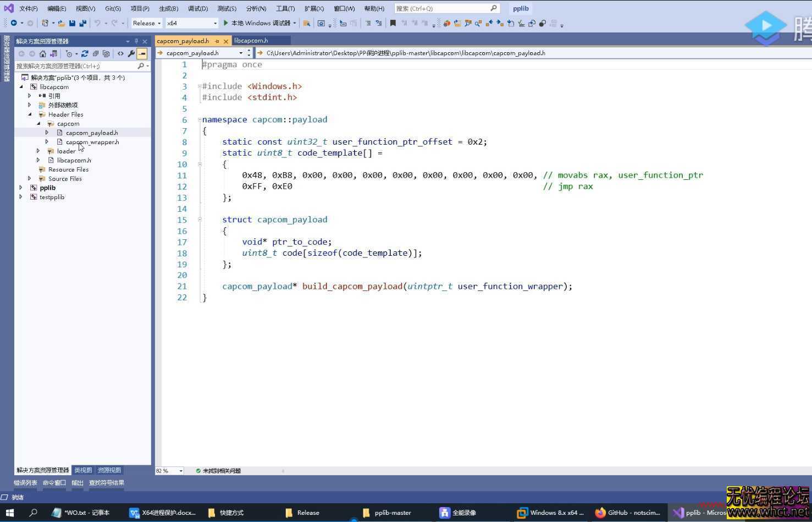The image size is (812, 522).
Task: Start the local Windows debugger
Action: (257, 23)
